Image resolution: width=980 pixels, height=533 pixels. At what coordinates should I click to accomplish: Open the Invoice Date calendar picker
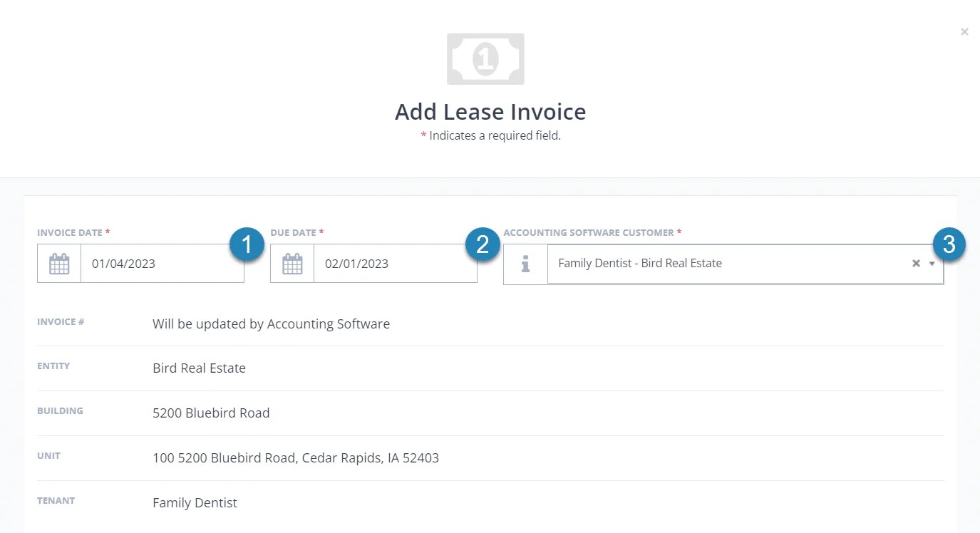click(x=59, y=263)
